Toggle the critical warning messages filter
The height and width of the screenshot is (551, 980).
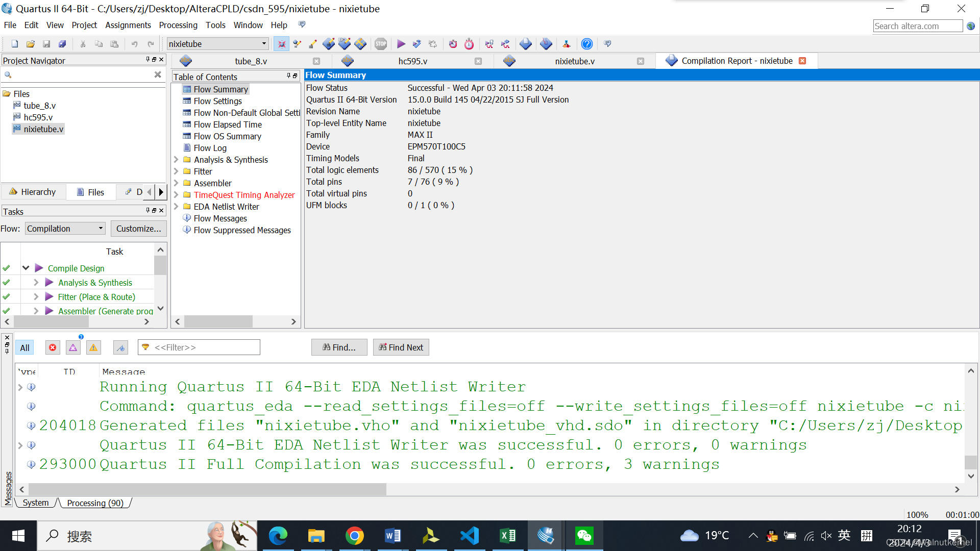pyautogui.click(x=73, y=347)
